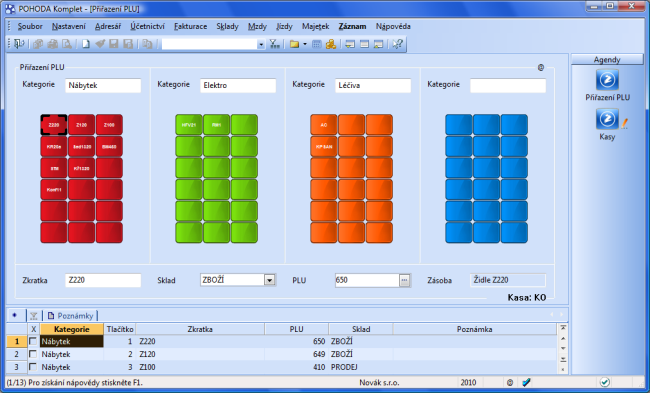Open the Kasy agenda icon
650x393 pixels.
point(607,119)
